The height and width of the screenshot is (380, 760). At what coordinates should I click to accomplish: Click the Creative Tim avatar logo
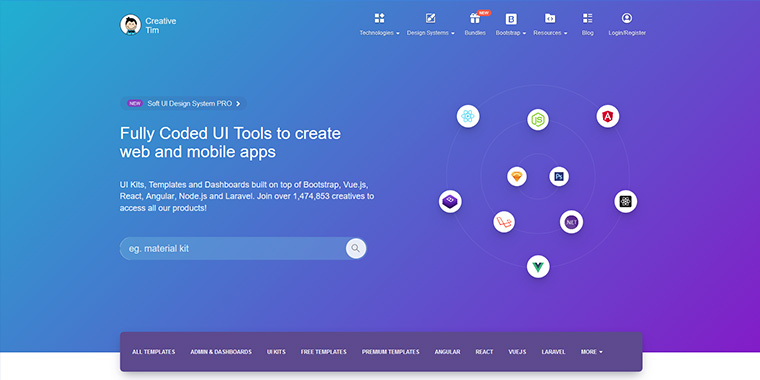130,25
